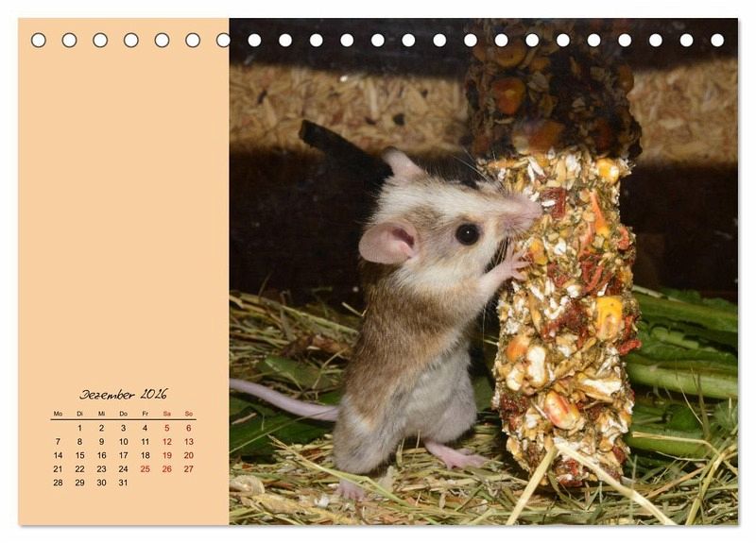The height and width of the screenshot is (543, 756).
Task: Select day 28 in the calendar
Action: (x=58, y=483)
